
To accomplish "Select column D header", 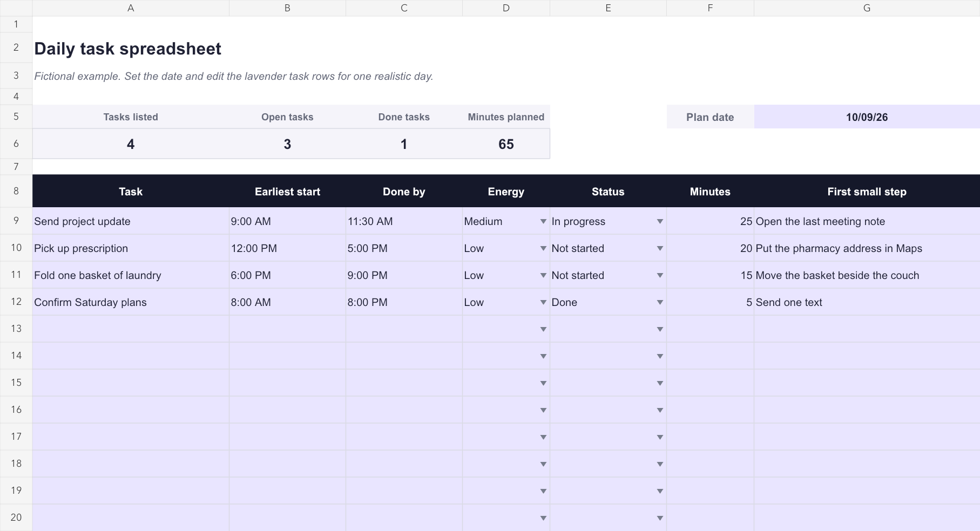I will [506, 8].
